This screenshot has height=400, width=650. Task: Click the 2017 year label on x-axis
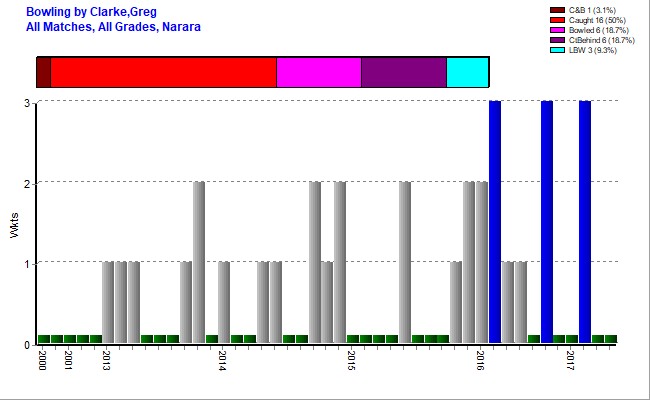[570, 359]
